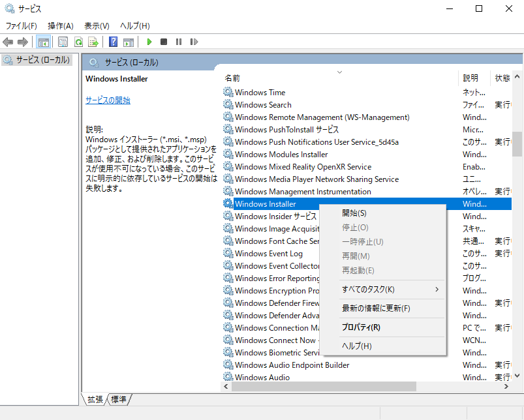Click the Back arrow in the toolbar
524x420 pixels.
pyautogui.click(x=8, y=42)
